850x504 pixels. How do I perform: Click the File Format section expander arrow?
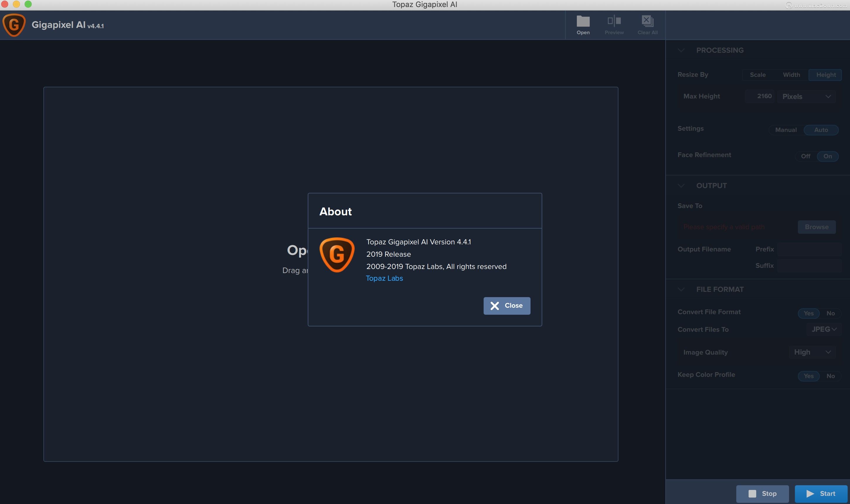pyautogui.click(x=681, y=289)
